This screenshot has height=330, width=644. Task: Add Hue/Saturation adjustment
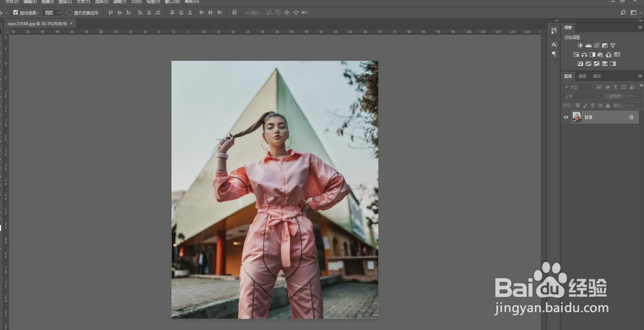[576, 55]
